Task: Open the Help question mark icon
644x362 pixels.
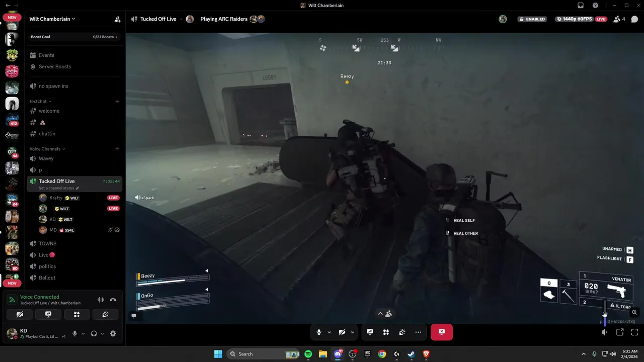Action: coord(595,6)
